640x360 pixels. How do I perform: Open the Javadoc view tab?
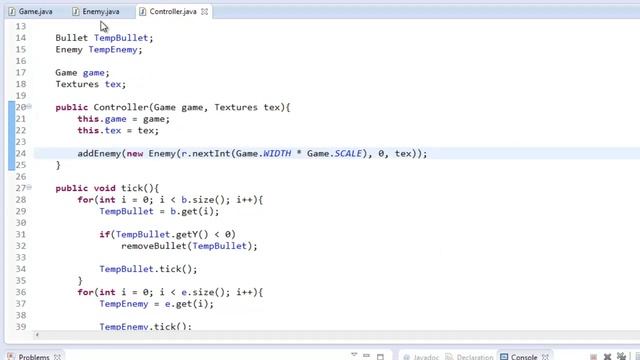[x=421, y=357]
